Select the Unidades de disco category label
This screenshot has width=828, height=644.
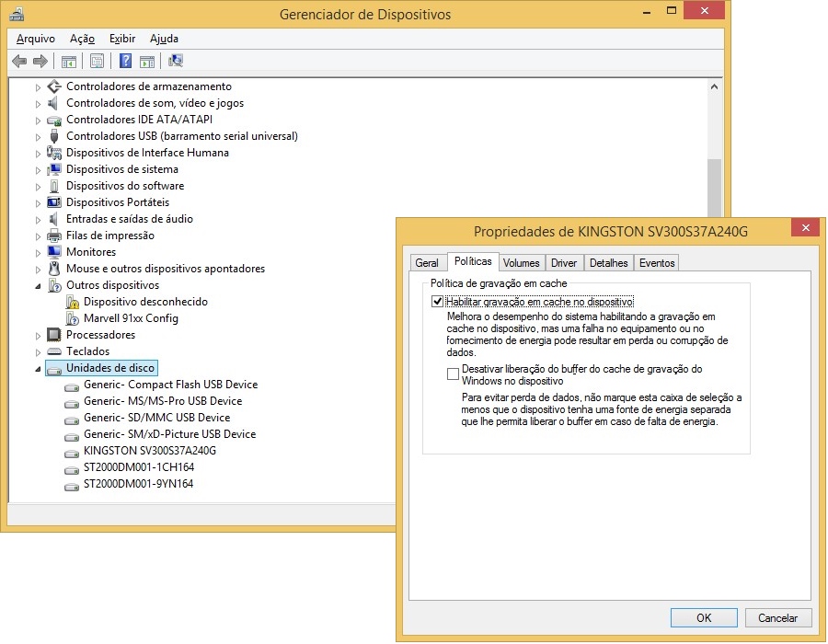(x=109, y=368)
